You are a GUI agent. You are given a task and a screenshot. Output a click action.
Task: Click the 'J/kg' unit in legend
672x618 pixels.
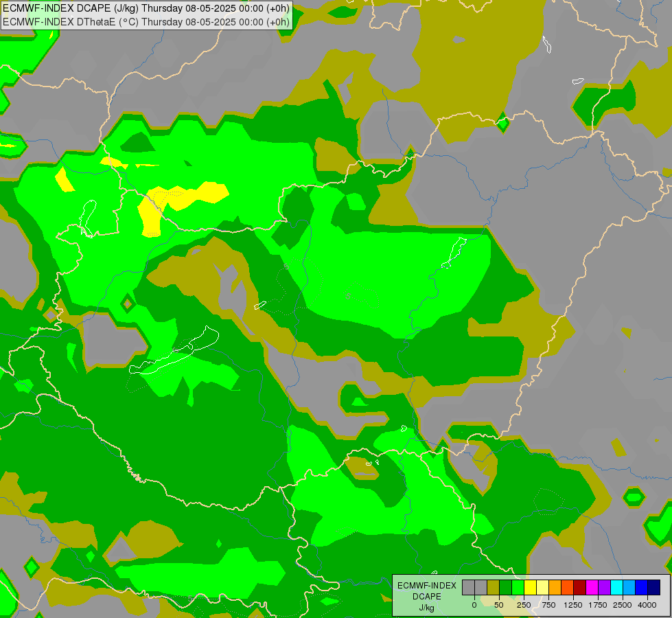(x=427, y=608)
